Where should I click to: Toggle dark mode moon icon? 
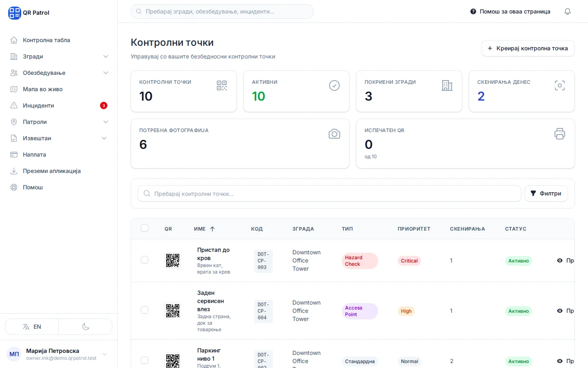pos(86,327)
